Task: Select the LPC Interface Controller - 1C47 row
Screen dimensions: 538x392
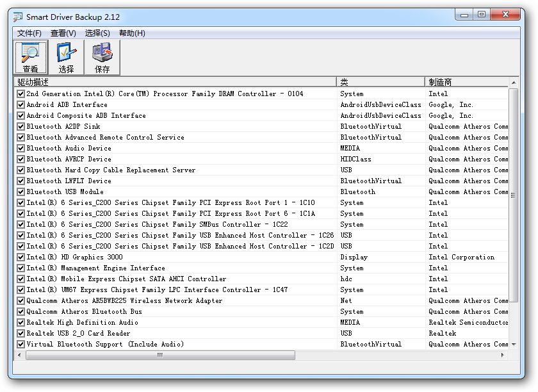Action: coord(262,290)
